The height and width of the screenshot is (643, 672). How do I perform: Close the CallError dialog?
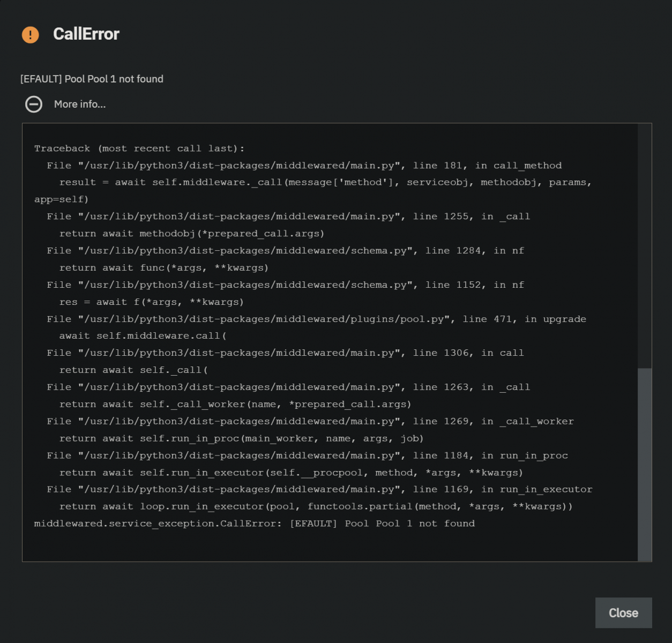click(623, 612)
